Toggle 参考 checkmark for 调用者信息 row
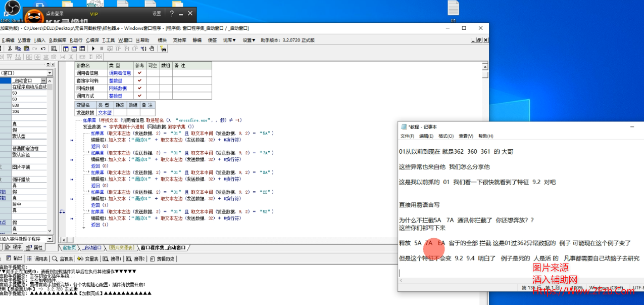Image resolution: width=644 pixels, height=305 pixels. (139, 73)
